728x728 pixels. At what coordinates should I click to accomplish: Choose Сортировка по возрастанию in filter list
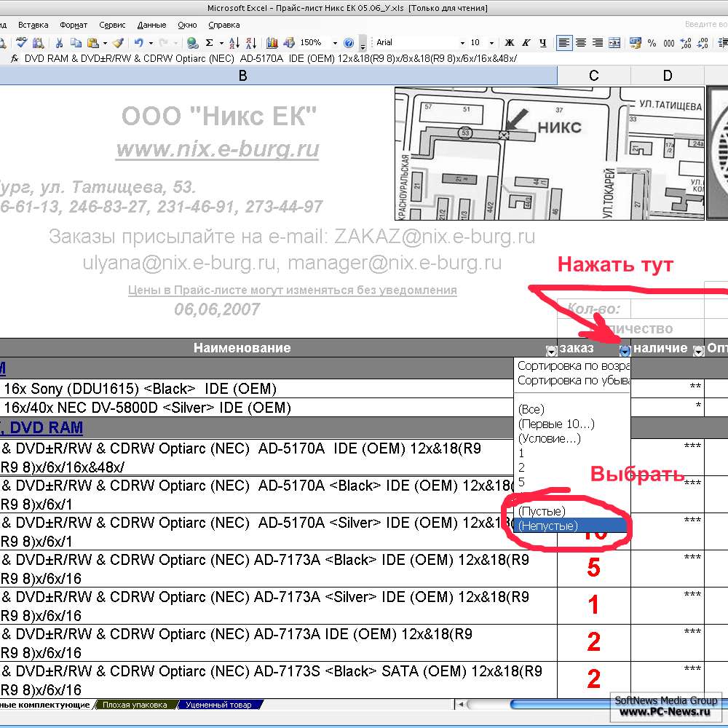[x=572, y=366]
